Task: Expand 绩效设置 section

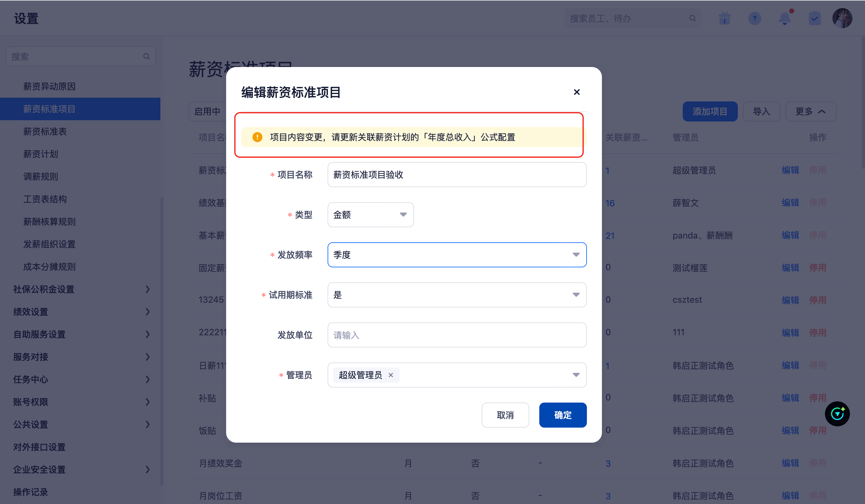Action: tap(148, 312)
